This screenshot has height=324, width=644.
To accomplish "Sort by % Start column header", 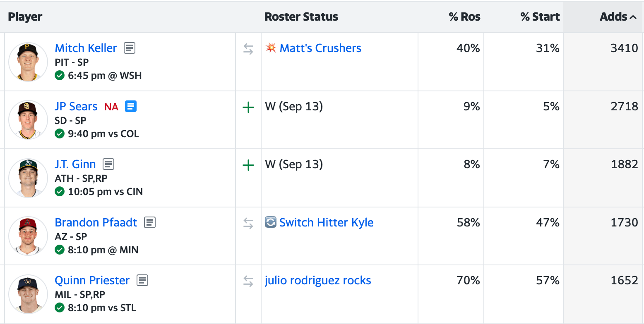I will (540, 17).
